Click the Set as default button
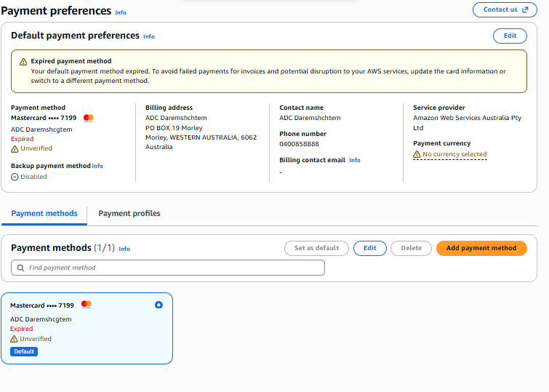 [316, 249]
